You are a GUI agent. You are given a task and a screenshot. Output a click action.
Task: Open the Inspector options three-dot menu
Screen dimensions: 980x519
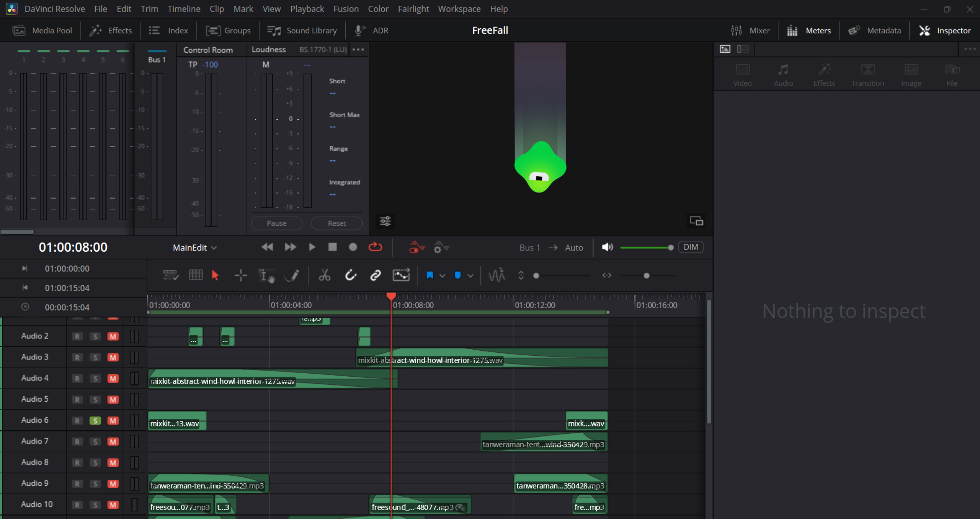(x=970, y=49)
